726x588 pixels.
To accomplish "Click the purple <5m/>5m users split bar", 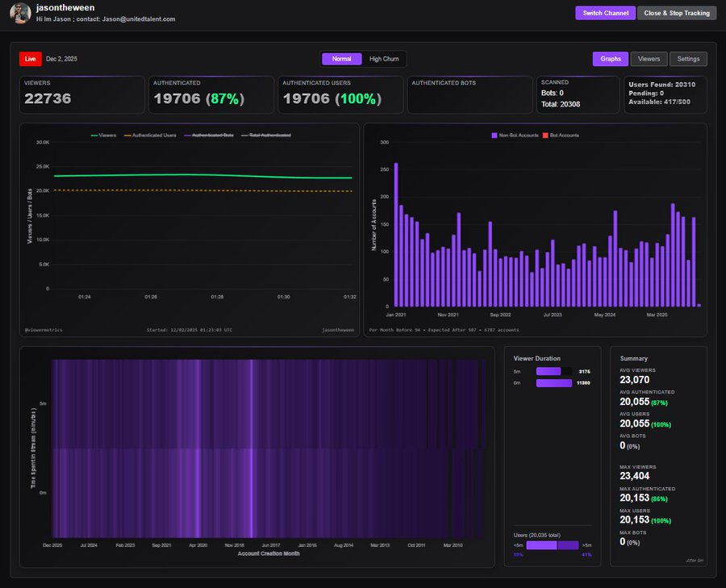I will pos(551,545).
